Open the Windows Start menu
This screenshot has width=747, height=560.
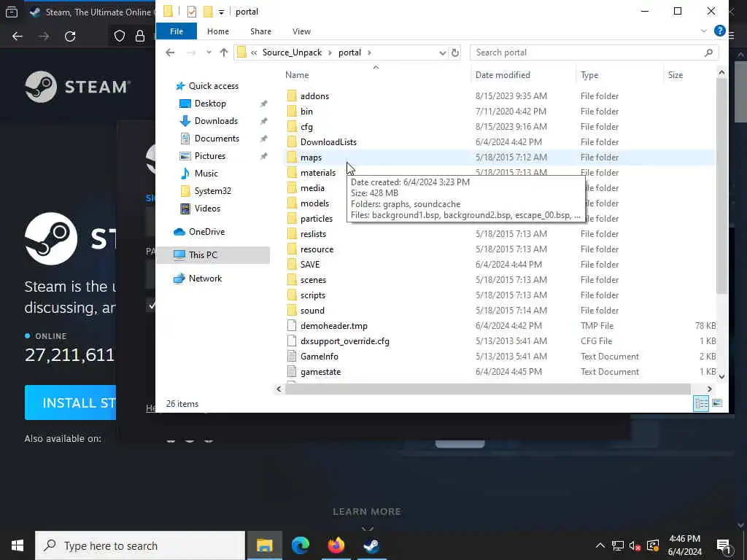click(18, 545)
